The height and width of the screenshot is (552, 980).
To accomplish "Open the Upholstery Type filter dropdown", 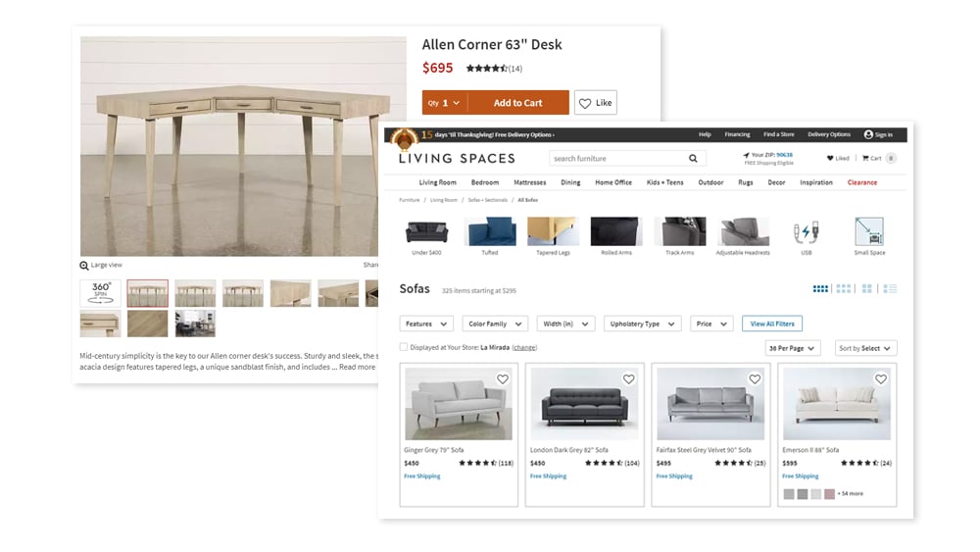I will pos(643,324).
